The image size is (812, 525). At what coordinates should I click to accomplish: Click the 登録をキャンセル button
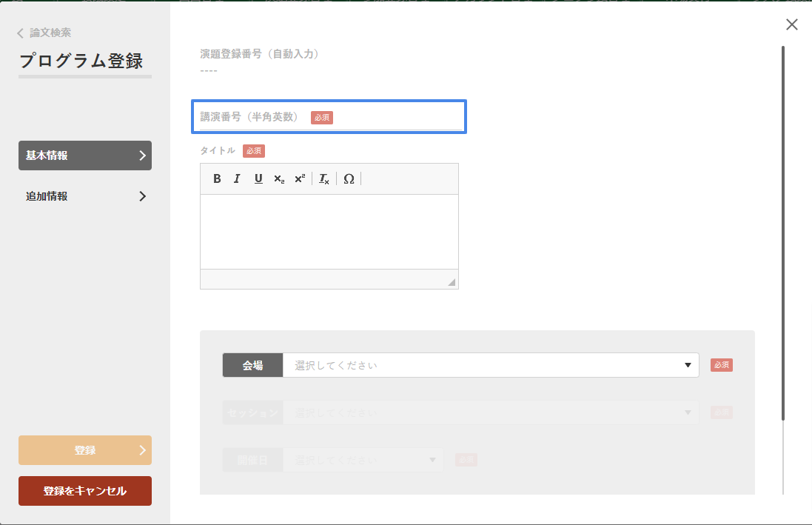click(x=85, y=491)
